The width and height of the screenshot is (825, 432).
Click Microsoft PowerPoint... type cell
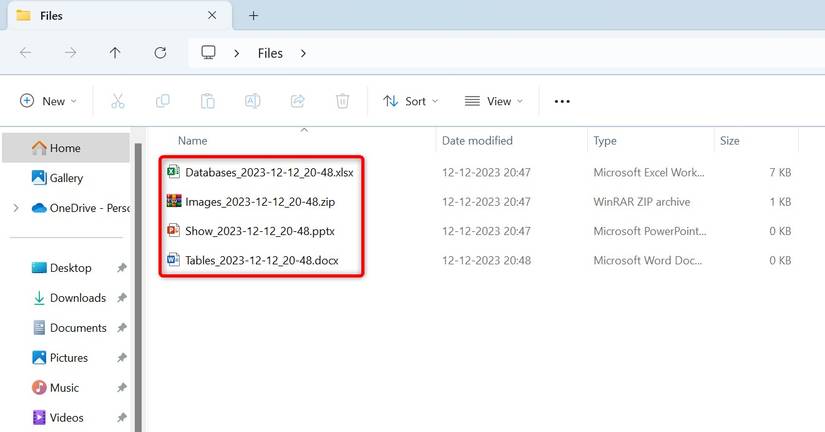[650, 231]
